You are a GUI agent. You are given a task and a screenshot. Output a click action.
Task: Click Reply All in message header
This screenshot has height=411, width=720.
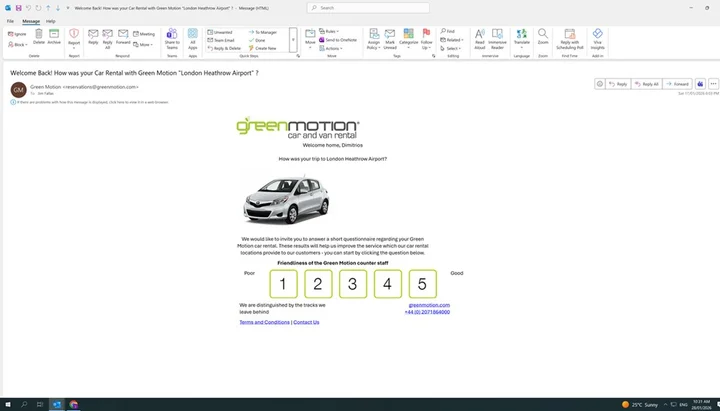pos(647,84)
